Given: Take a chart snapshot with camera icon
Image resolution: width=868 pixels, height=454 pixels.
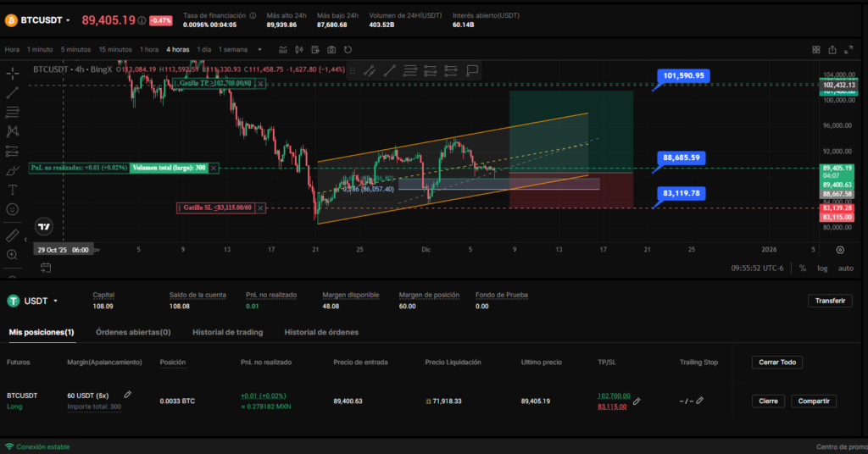Looking at the screenshot, I should 331,50.
